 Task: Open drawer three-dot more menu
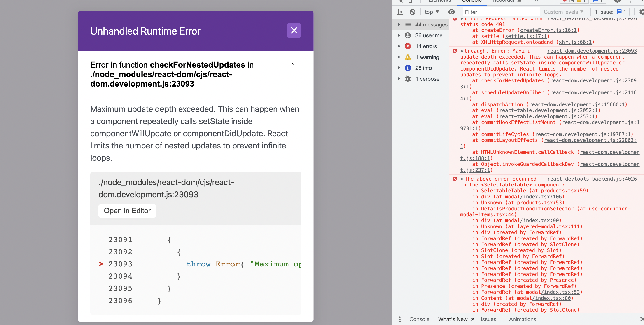coord(400,319)
